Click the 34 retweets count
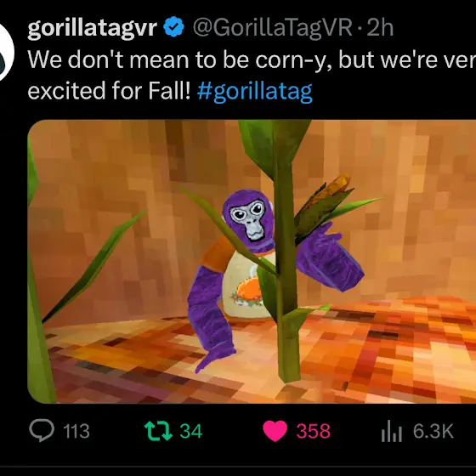The height and width of the screenshot is (476, 476). coord(191,431)
